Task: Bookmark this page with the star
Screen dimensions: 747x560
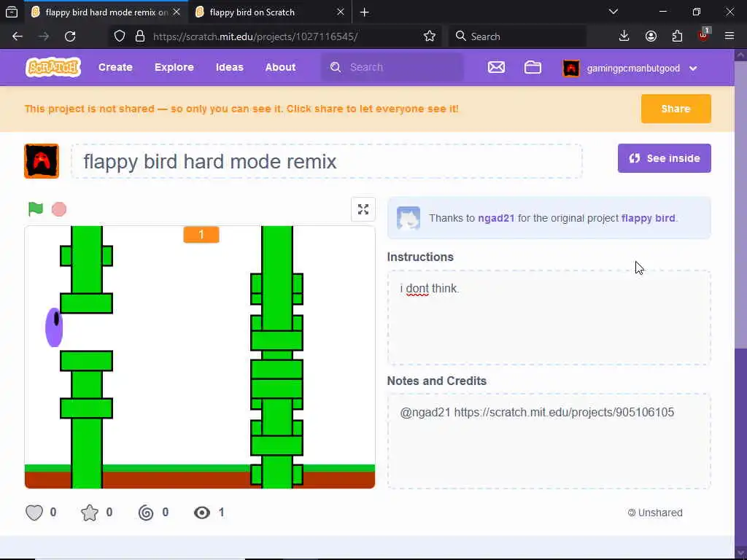Action: 429,36
